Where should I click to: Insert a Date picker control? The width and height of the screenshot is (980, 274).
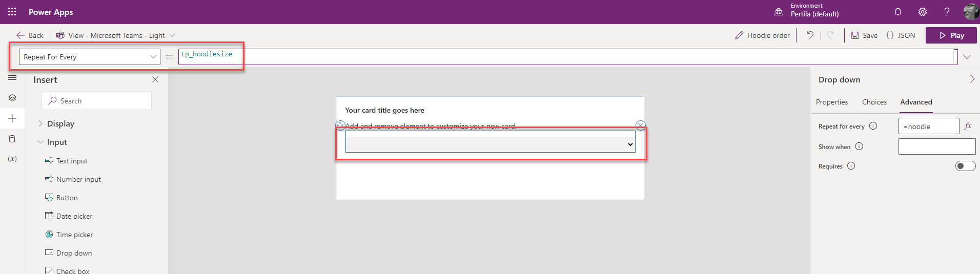tap(74, 216)
